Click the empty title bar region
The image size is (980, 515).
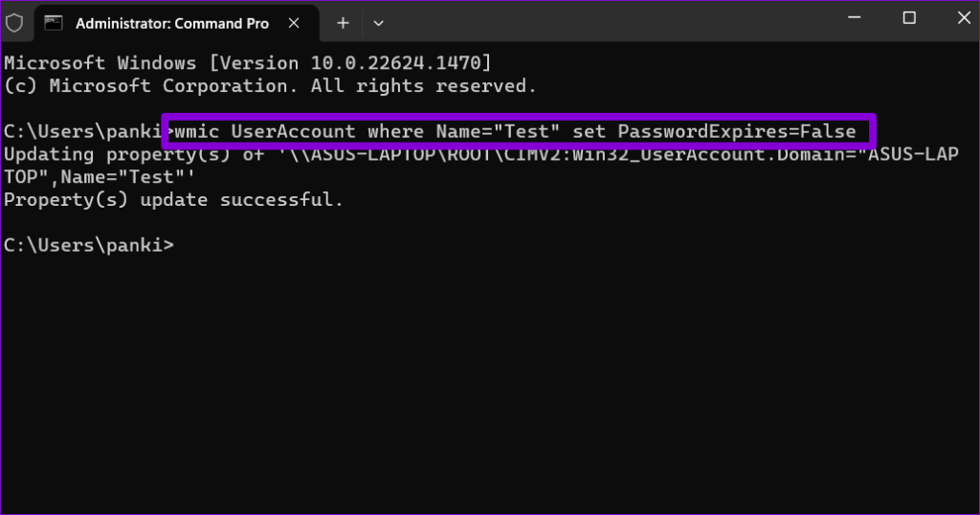tap(612, 22)
